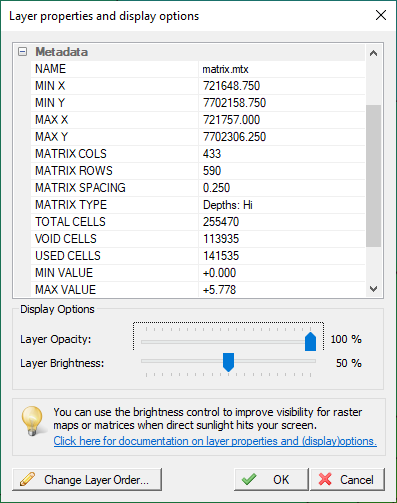397x503 pixels.
Task: Click the light bulb tip icon
Action: [x=32, y=421]
